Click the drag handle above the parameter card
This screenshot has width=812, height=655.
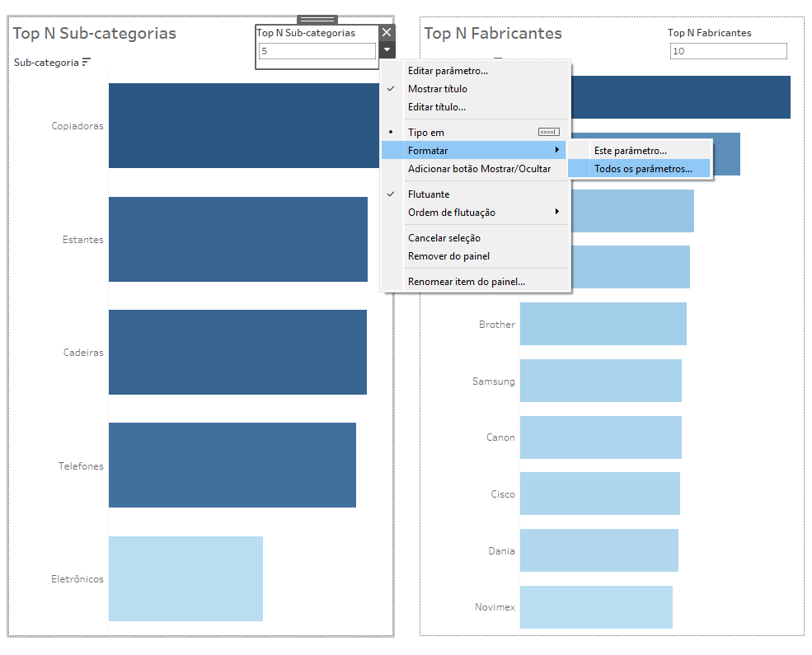[317, 19]
